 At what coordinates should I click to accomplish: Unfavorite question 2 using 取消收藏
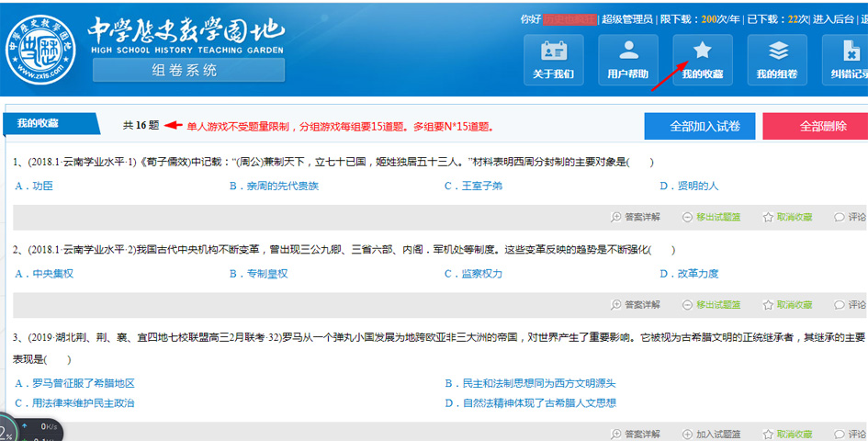point(786,305)
